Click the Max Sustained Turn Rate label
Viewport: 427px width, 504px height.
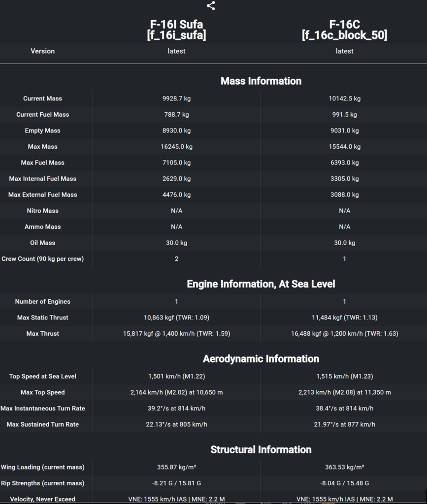[43, 424]
